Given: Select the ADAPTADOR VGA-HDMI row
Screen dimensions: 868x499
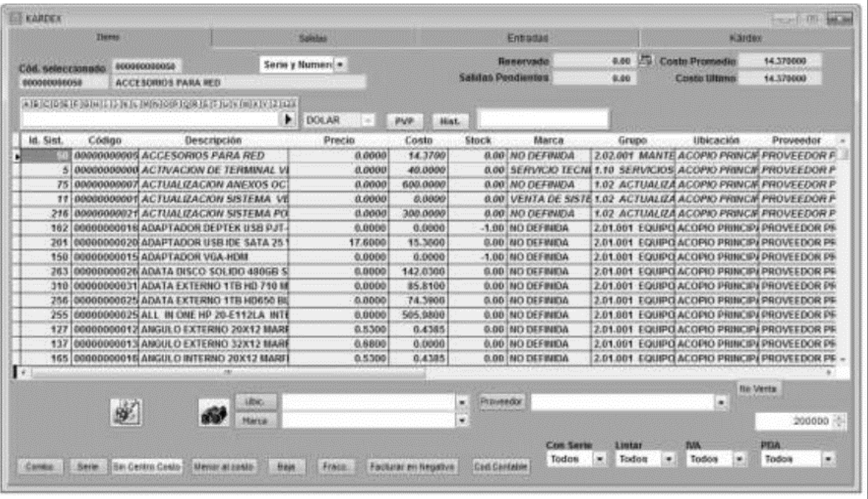Looking at the screenshot, I should point(214,257).
